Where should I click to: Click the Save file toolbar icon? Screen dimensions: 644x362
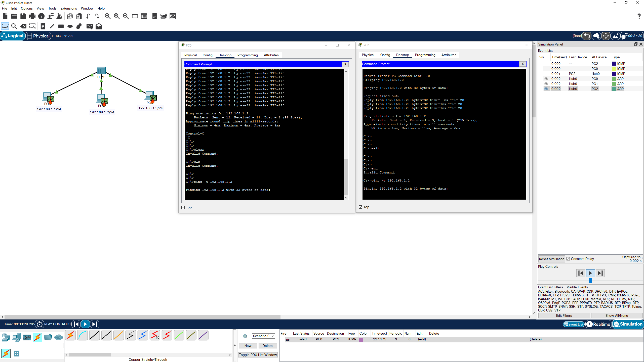click(23, 16)
